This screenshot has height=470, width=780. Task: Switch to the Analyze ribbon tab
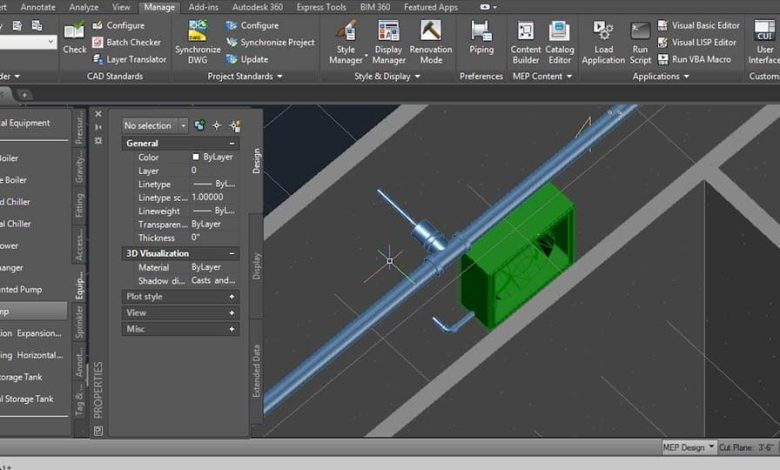(x=84, y=7)
